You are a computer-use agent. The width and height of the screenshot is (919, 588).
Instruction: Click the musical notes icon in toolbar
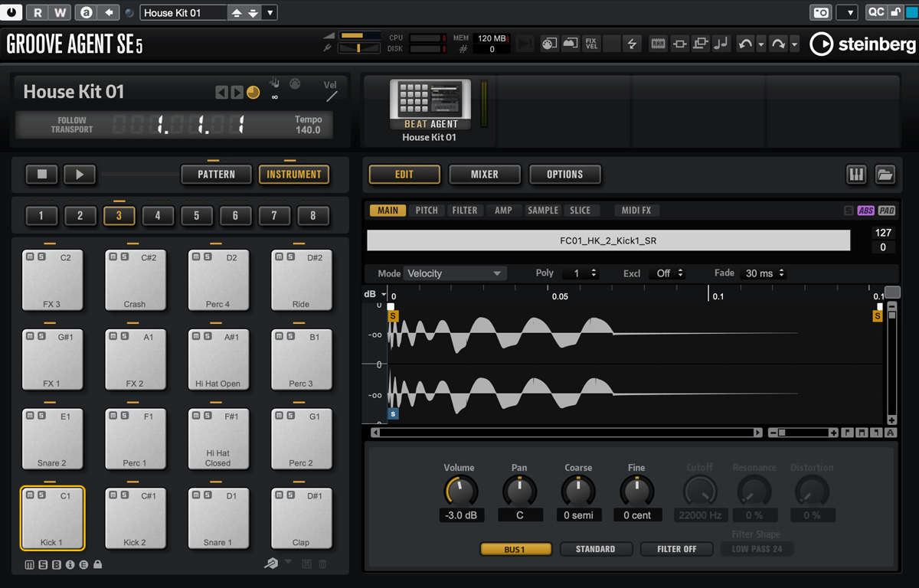[x=721, y=44]
